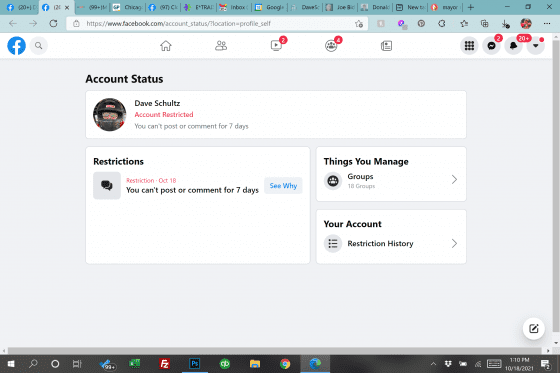Open Chrome from the taskbar
Viewport: 560px width, 373px height.
point(285,364)
